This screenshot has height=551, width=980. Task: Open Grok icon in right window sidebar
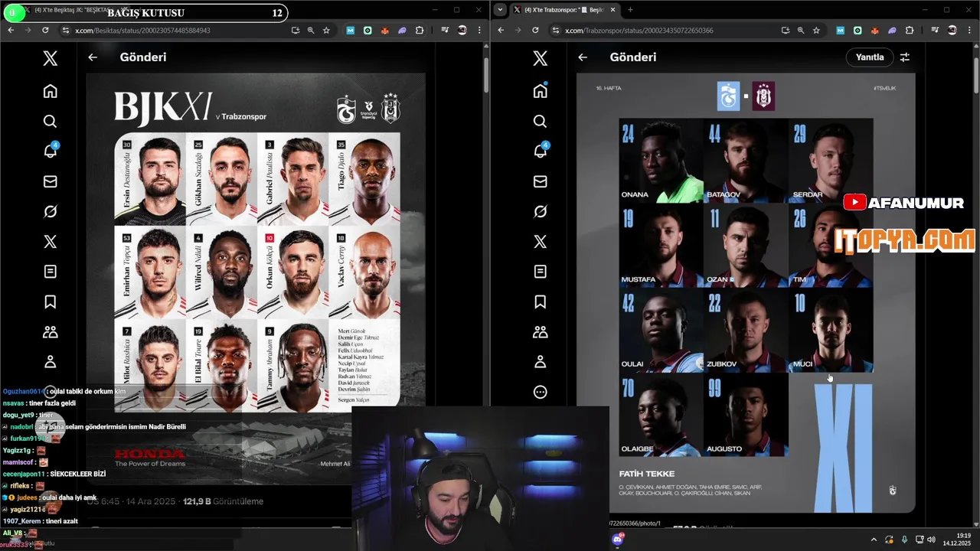pos(540,211)
